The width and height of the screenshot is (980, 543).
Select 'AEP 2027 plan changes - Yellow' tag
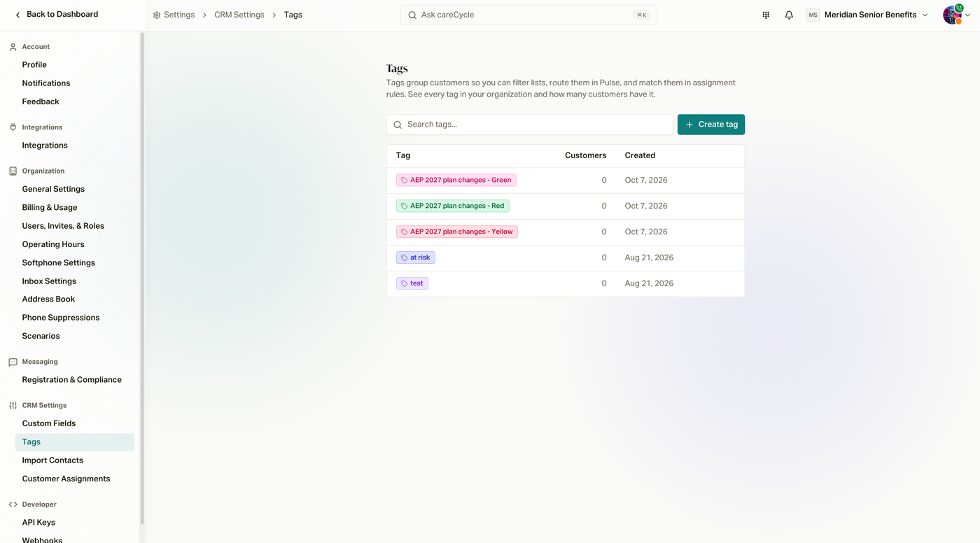457,232
